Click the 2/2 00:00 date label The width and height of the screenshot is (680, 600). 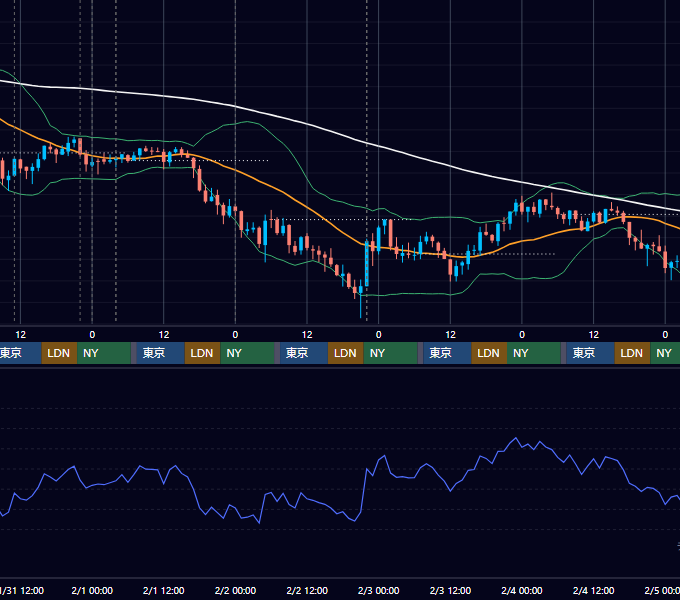[x=235, y=590]
